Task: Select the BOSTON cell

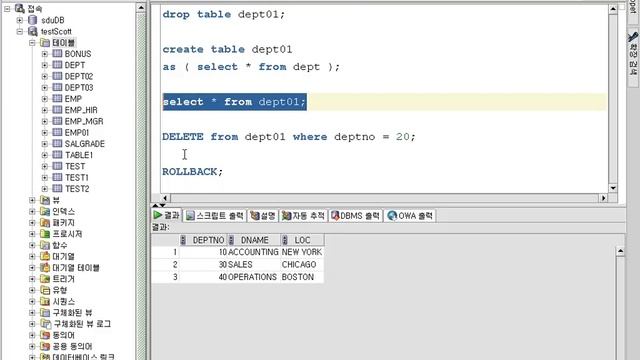Action: [302, 277]
